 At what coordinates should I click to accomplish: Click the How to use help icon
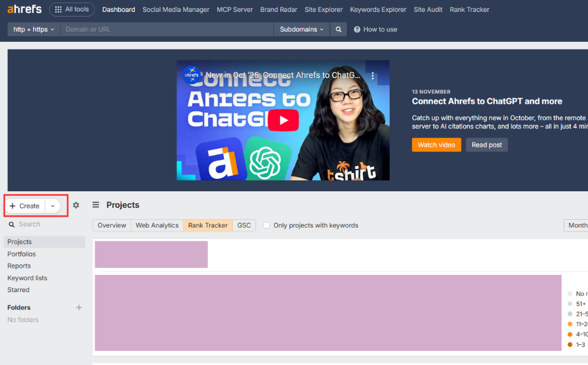pos(357,29)
